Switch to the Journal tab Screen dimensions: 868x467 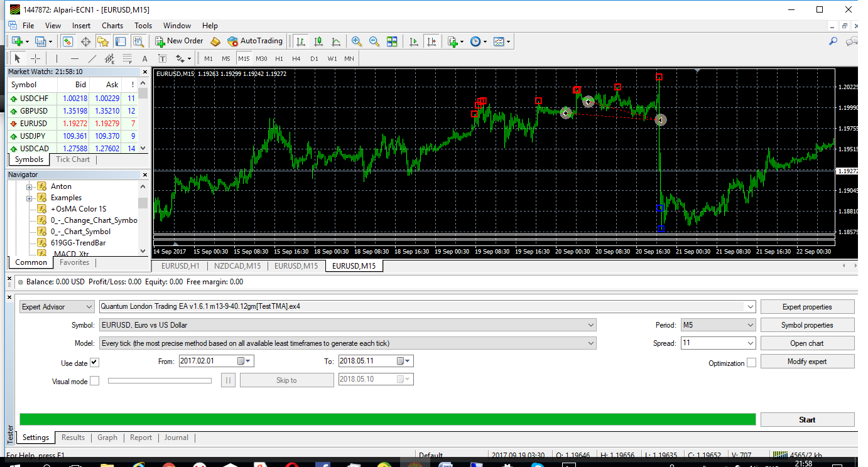176,437
